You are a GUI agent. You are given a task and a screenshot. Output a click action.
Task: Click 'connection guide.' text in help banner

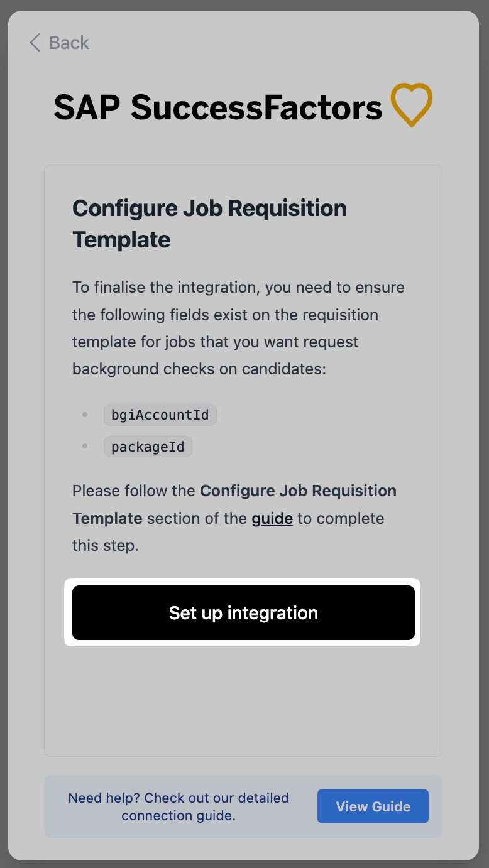179,816
